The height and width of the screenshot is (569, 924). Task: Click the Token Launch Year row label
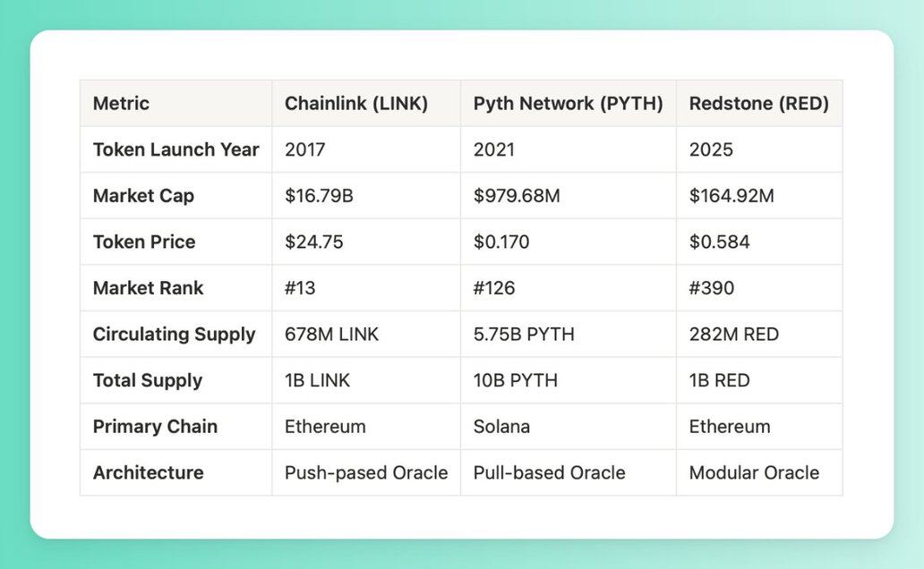pos(175,149)
